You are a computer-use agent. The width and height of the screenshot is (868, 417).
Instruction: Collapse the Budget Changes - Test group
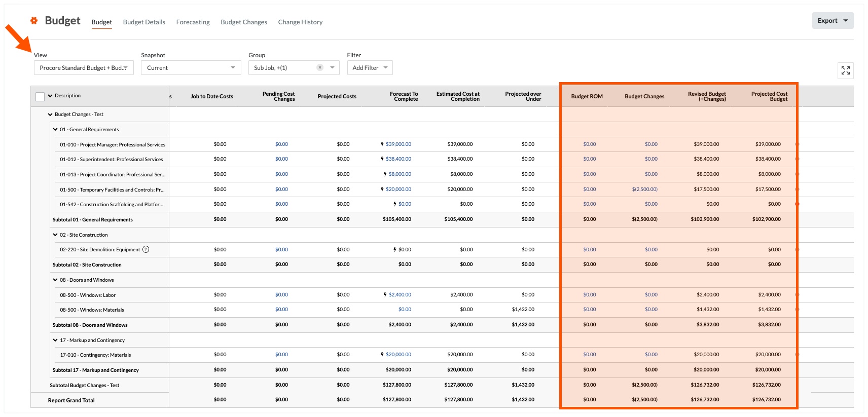[50, 115]
